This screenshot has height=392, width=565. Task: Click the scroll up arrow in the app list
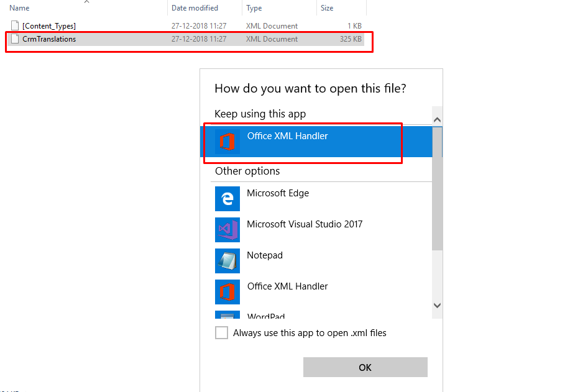[x=437, y=120]
